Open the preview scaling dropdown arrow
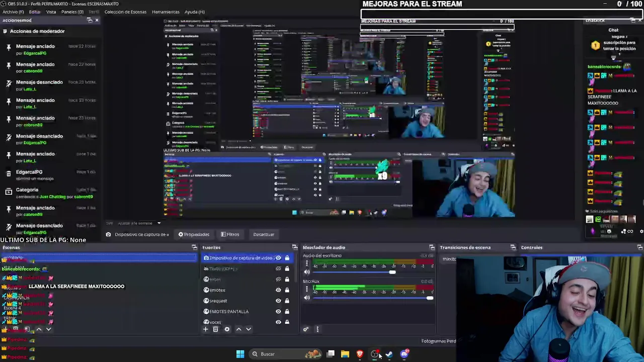The height and width of the screenshot is (362, 644). [158, 223]
